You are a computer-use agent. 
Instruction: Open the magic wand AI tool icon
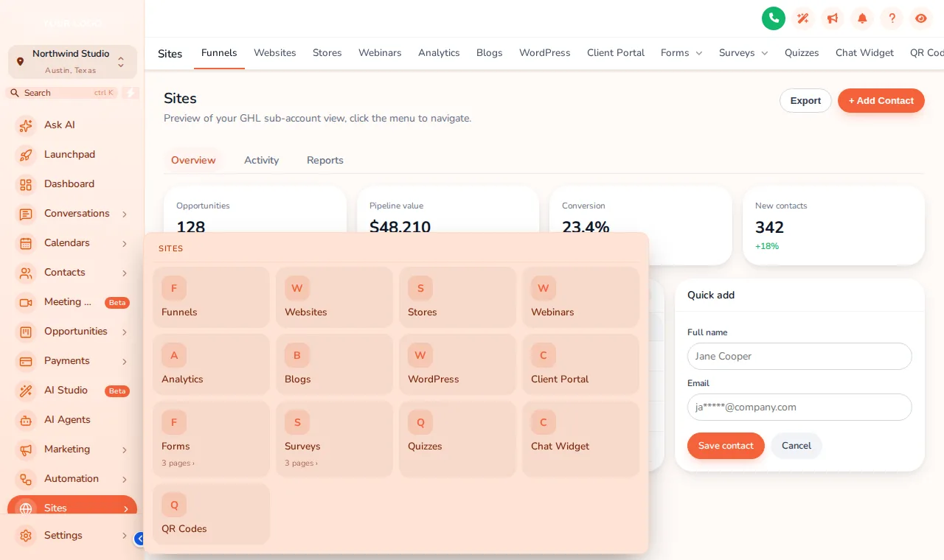[803, 18]
